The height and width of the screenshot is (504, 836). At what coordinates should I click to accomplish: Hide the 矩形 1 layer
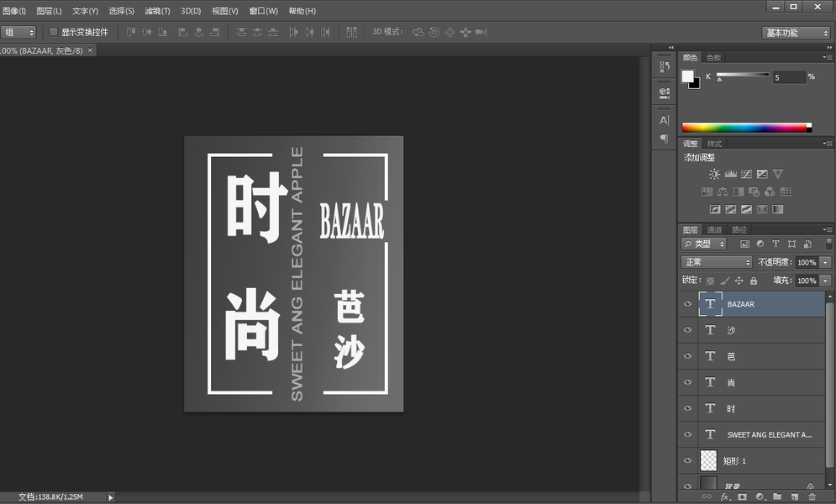point(688,460)
